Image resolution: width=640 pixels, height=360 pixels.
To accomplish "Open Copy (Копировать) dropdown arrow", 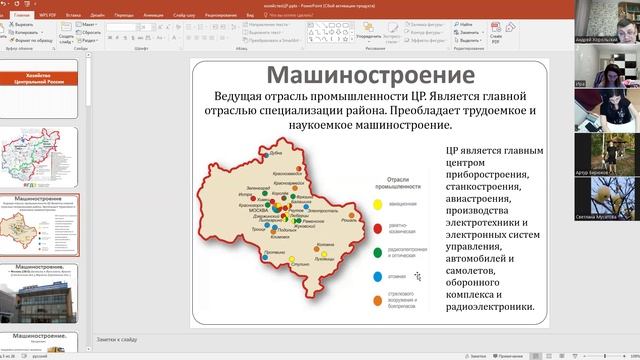I will pos(42,33).
